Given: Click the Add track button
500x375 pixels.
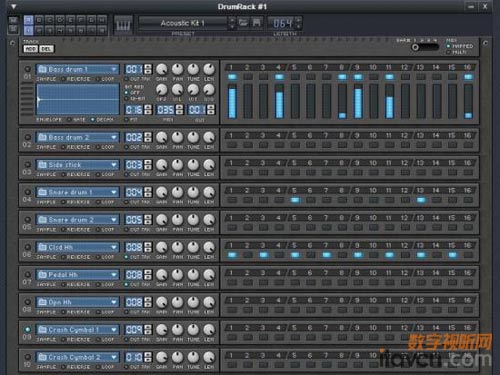Looking at the screenshot, I should (x=30, y=49).
